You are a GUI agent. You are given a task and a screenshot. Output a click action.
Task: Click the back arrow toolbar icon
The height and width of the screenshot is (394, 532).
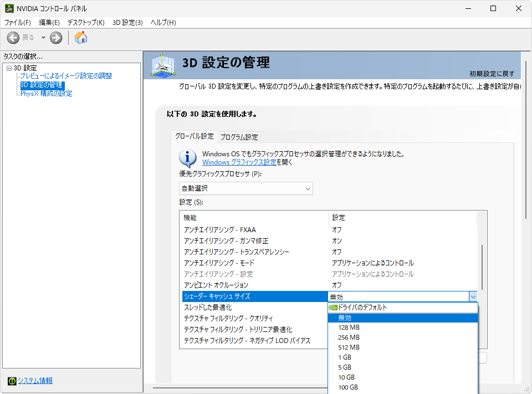[x=13, y=38]
